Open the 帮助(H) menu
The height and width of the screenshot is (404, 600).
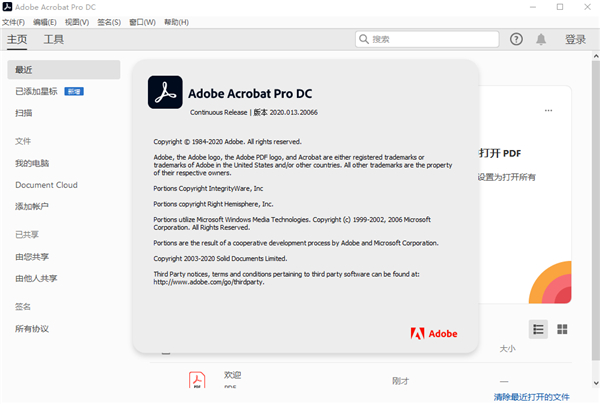point(176,22)
